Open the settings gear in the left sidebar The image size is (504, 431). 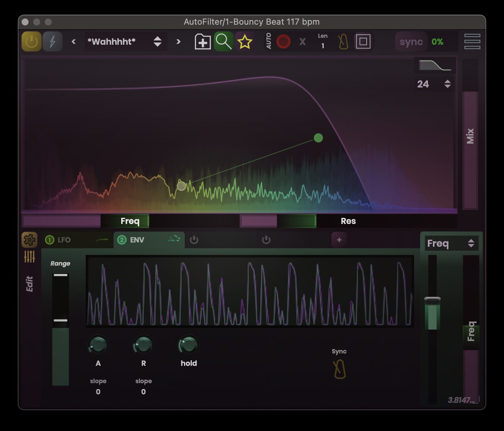click(x=29, y=240)
